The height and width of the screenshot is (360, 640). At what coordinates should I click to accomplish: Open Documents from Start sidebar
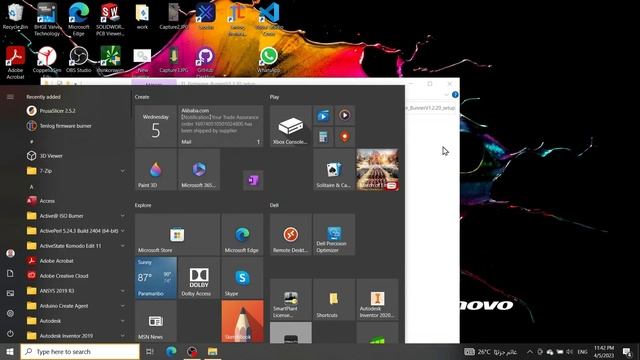(x=10, y=273)
